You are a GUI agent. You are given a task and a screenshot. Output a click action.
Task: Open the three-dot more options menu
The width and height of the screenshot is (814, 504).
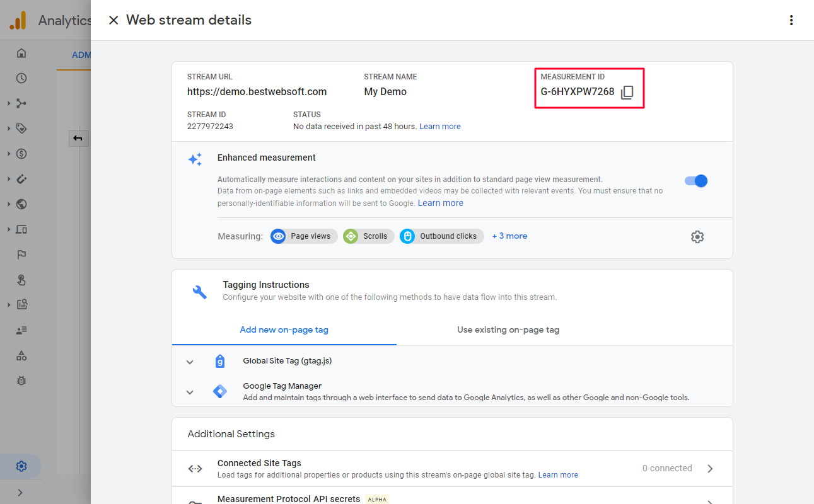pyautogui.click(x=791, y=20)
